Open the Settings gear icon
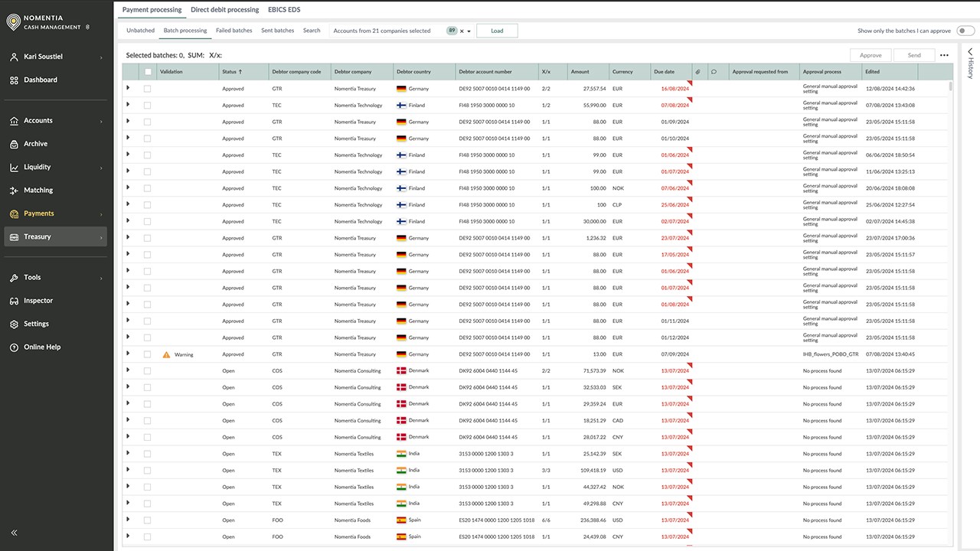 (x=14, y=324)
